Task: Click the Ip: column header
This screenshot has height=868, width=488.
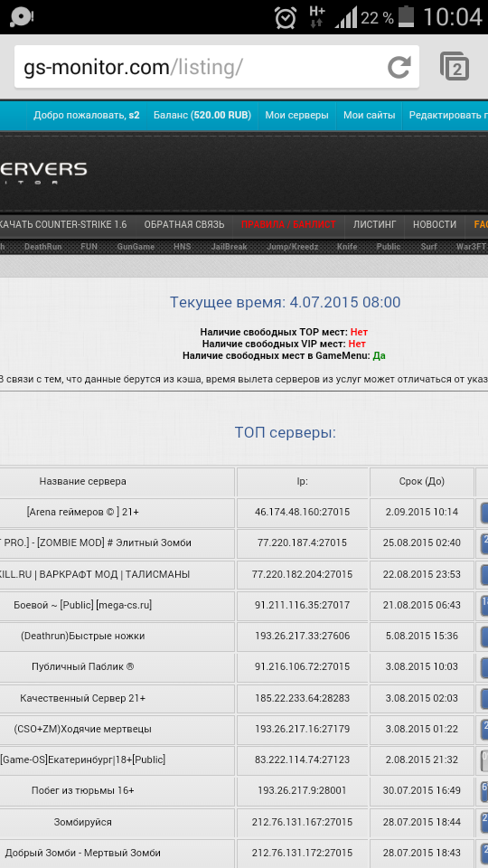Action: 302,482
